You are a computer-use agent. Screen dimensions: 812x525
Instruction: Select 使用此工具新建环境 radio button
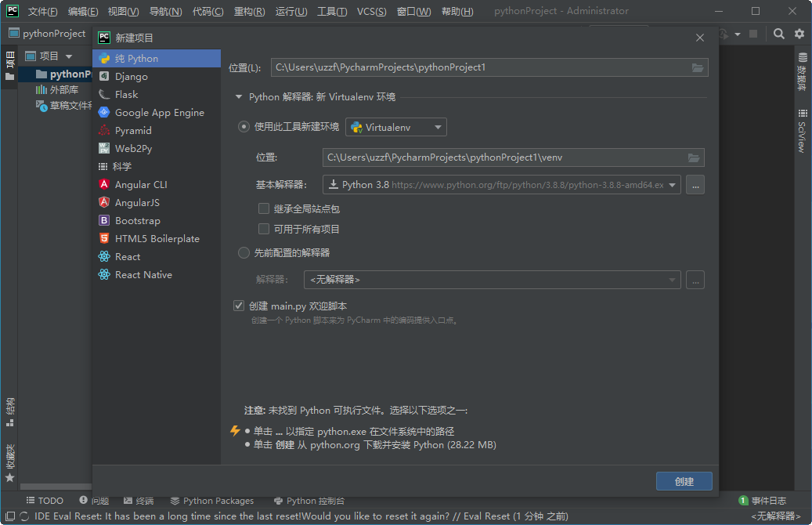click(x=244, y=126)
